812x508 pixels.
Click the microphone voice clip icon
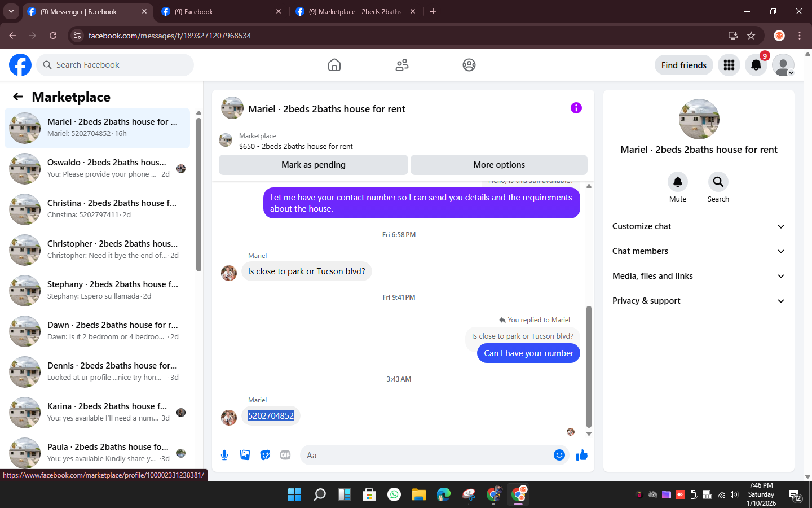pyautogui.click(x=224, y=455)
